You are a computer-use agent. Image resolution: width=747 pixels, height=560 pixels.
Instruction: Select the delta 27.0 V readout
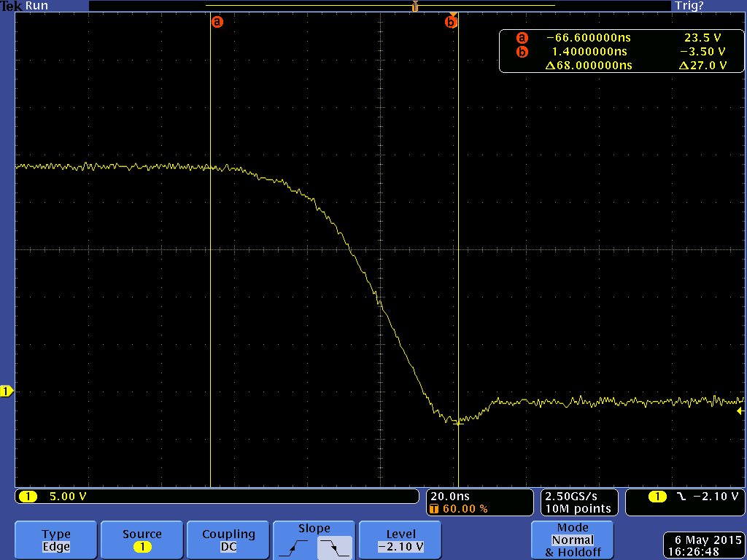(703, 65)
